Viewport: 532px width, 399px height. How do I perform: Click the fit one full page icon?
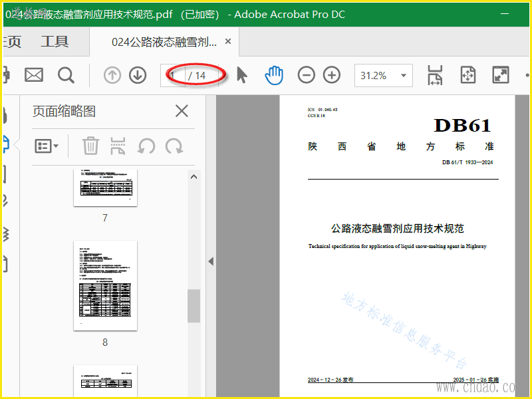[x=468, y=75]
